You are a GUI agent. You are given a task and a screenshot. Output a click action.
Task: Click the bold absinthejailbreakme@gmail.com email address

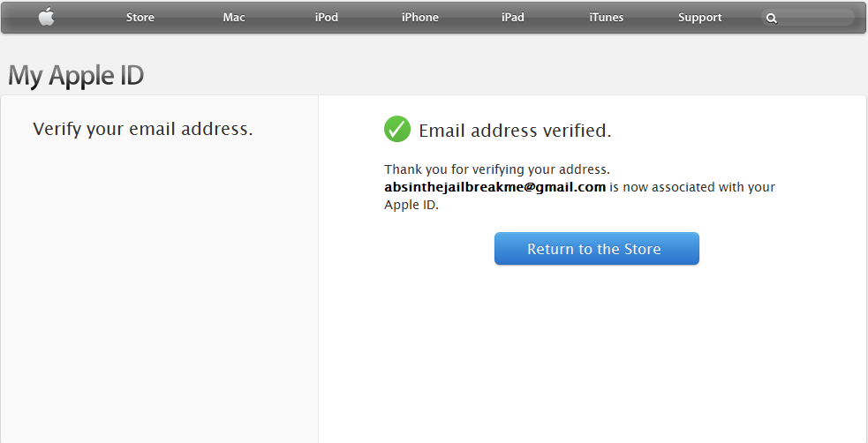pyautogui.click(x=494, y=187)
